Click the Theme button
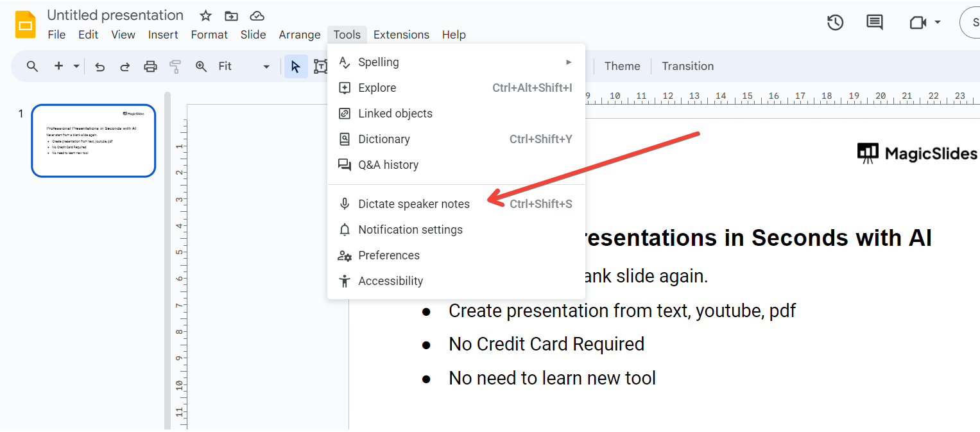 (622, 66)
